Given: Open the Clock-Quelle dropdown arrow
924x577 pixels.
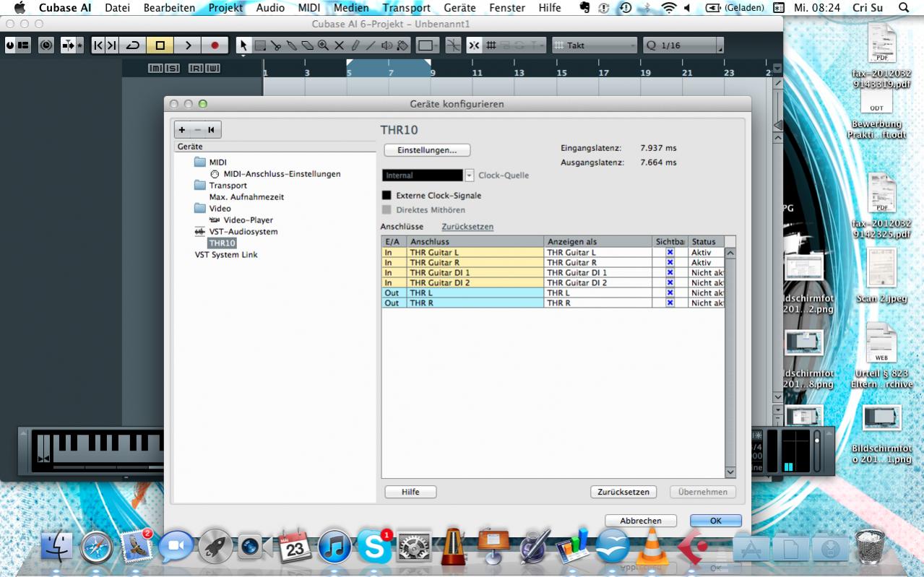Looking at the screenshot, I should (x=470, y=175).
